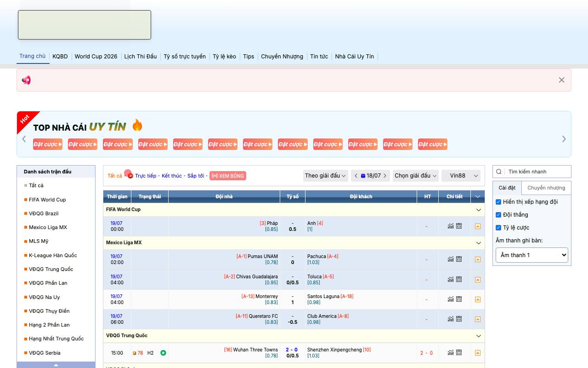Click the search magnifier icon
This screenshot has width=588, height=368.
click(499, 172)
